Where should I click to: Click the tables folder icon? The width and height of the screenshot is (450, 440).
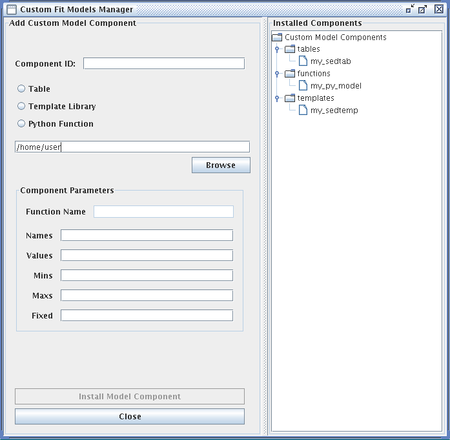click(x=290, y=49)
